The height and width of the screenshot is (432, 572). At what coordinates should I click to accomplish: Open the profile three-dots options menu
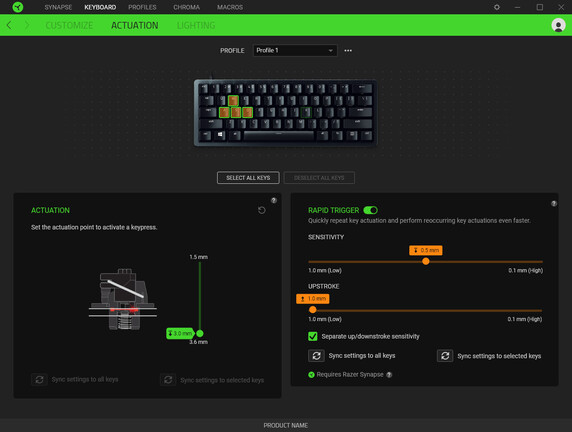(348, 50)
